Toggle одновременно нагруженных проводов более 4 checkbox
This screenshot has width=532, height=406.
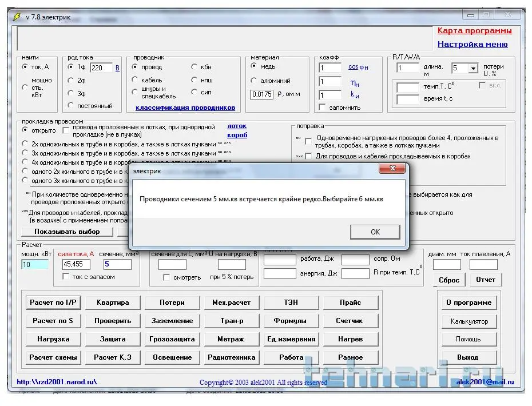(308, 141)
